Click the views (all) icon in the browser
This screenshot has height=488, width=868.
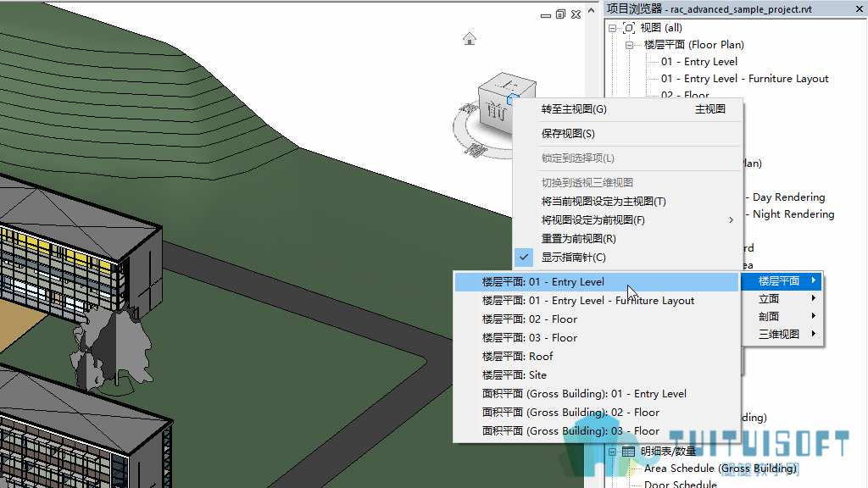click(x=629, y=28)
